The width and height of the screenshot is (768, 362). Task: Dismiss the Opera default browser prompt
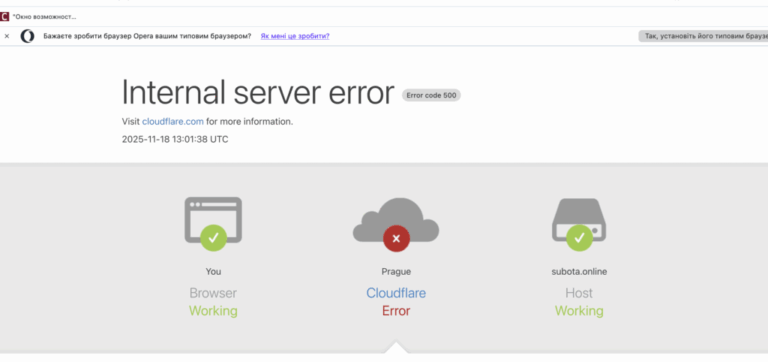tap(7, 36)
